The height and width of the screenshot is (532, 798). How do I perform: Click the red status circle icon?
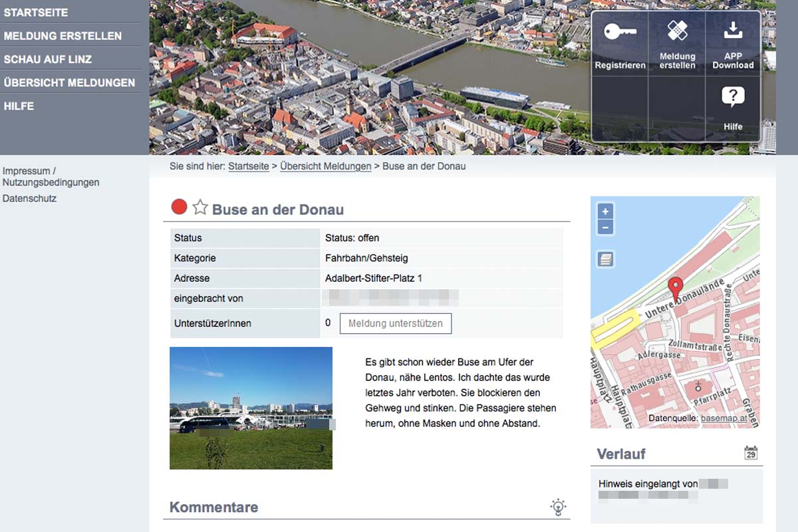[x=179, y=207]
